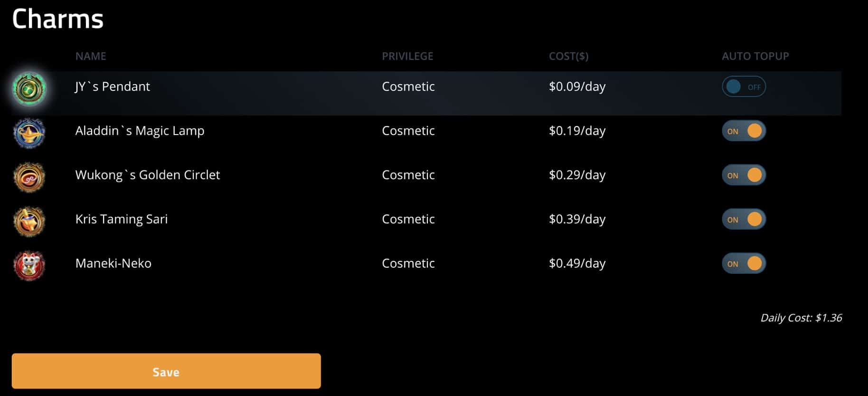Click Aladdin's Magic Lamp charm icon

29,133
